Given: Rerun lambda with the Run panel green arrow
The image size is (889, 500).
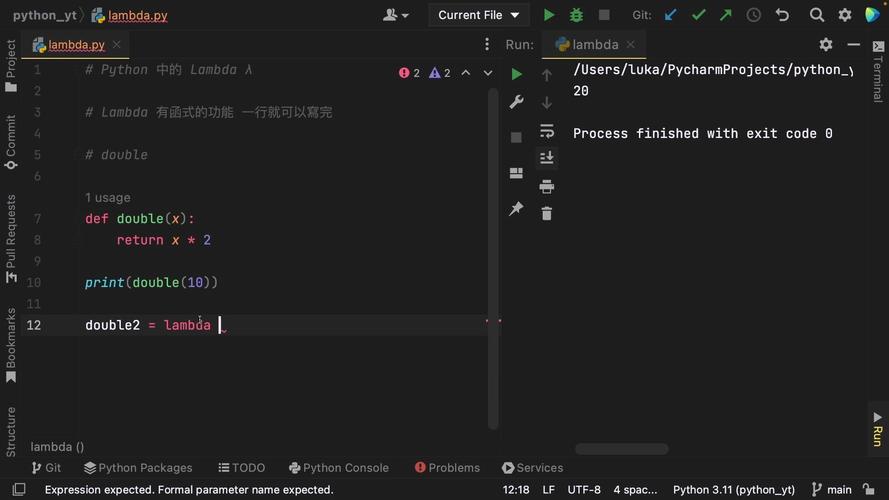Looking at the screenshot, I should coord(516,74).
